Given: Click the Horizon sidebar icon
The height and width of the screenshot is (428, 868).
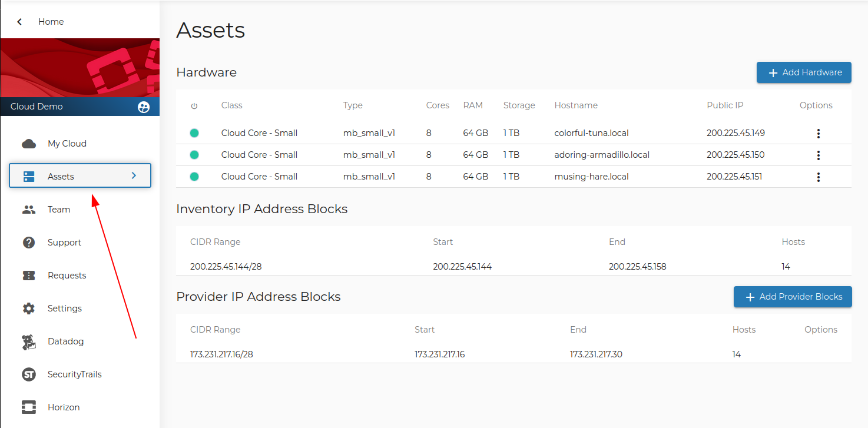Looking at the screenshot, I should point(29,407).
